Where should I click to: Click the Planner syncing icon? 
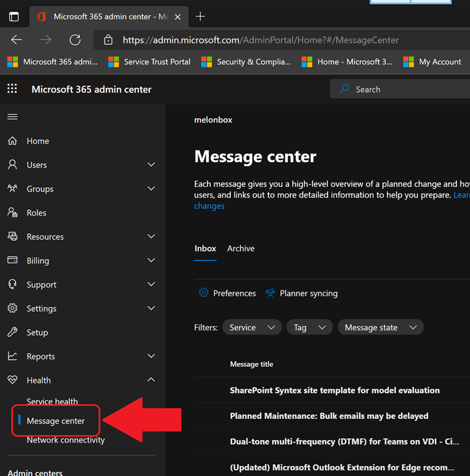tap(270, 293)
